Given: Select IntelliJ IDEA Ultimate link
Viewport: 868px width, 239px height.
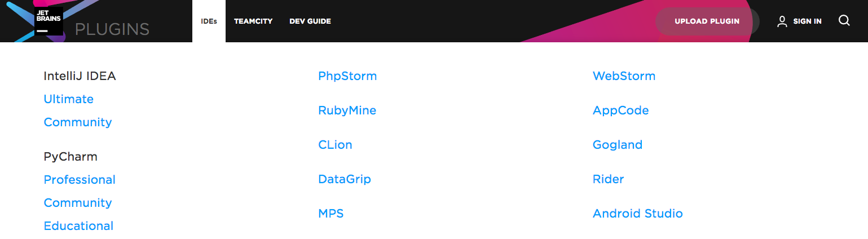Looking at the screenshot, I should [69, 99].
